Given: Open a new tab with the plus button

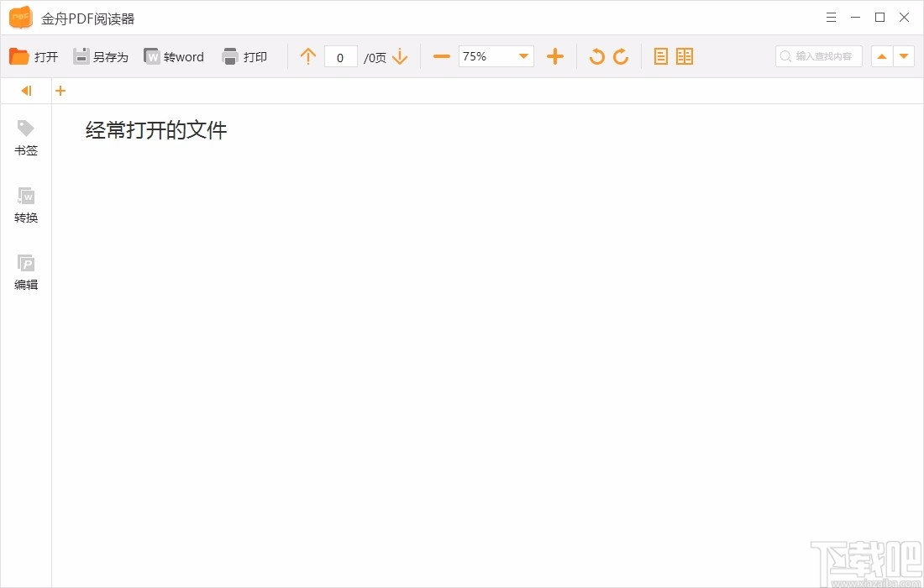Looking at the screenshot, I should click(x=60, y=90).
